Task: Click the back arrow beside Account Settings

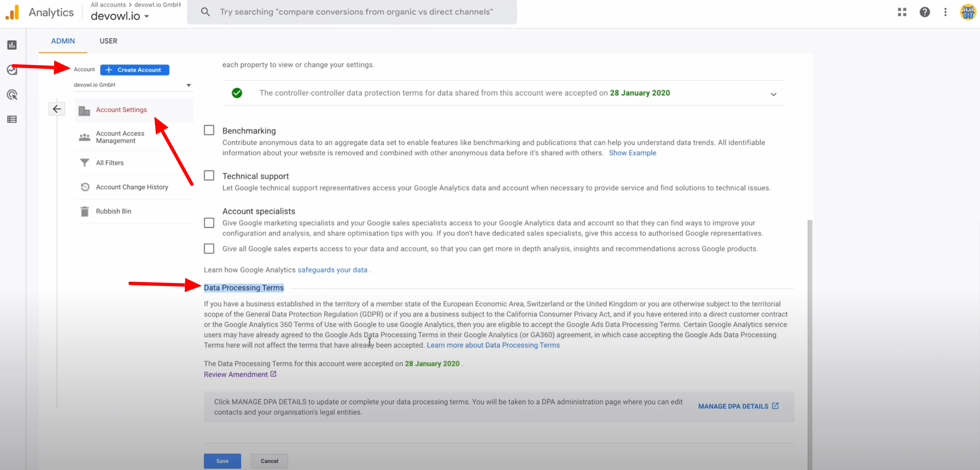Action: point(57,109)
